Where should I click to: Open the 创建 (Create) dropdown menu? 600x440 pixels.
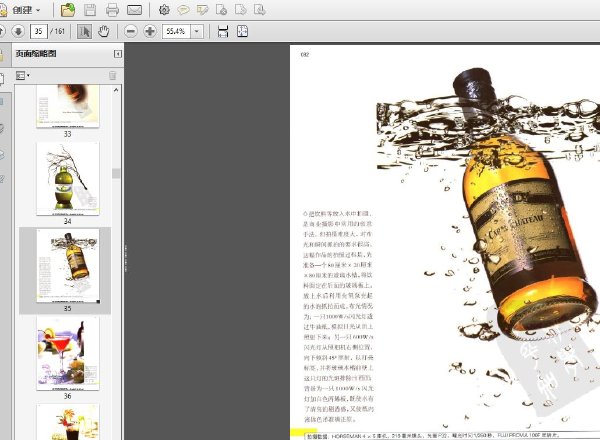click(21, 10)
